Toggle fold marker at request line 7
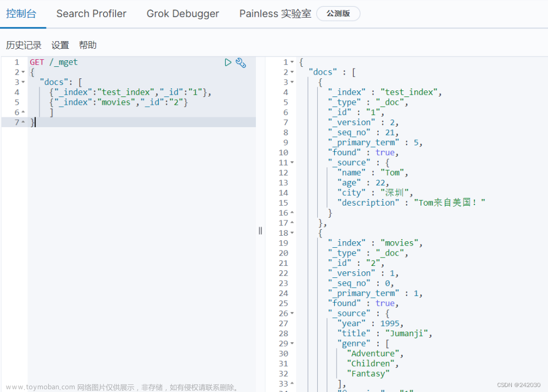 click(x=23, y=122)
